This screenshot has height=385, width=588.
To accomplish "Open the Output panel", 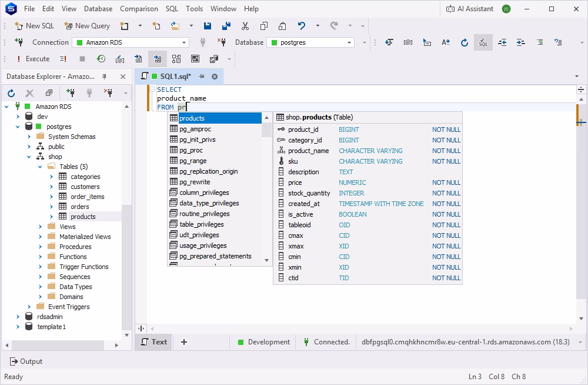I will point(26,361).
